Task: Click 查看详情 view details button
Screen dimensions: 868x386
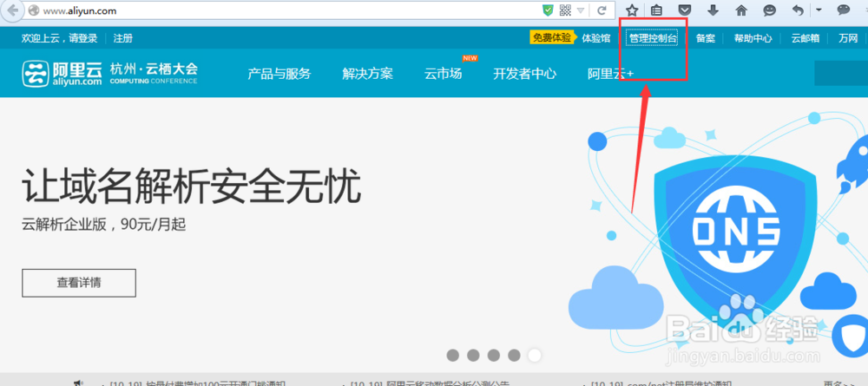Action: point(79,283)
